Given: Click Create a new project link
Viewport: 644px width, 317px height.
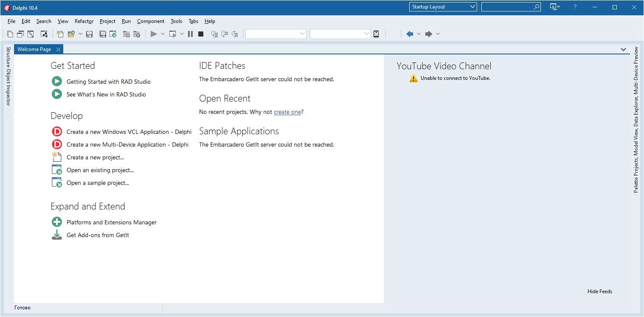Looking at the screenshot, I should 96,157.
